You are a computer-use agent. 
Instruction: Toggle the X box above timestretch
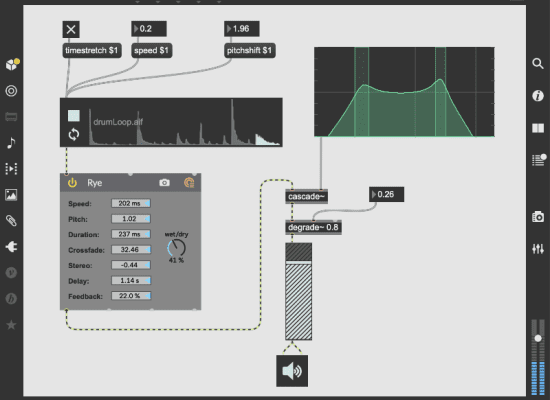(71, 29)
